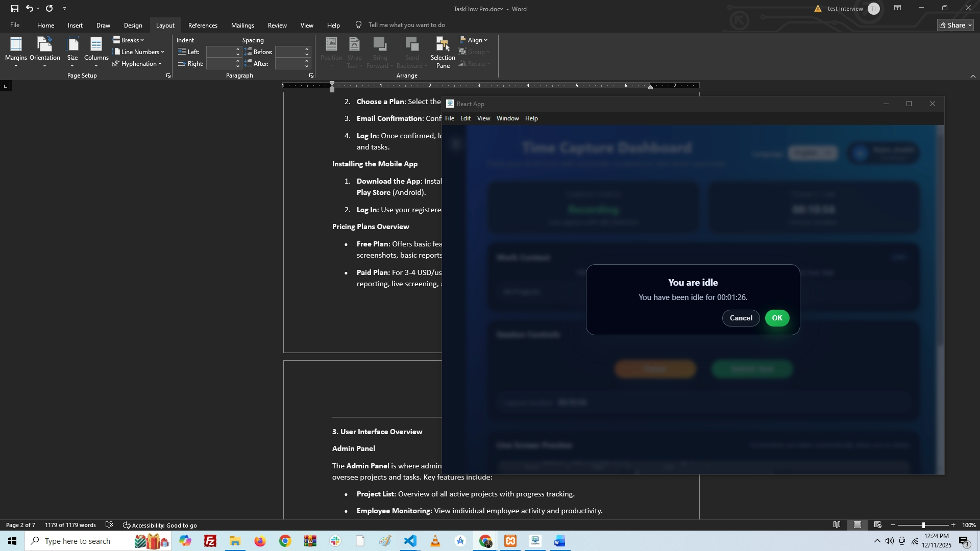Switch to the References tab
This screenshot has width=980, height=551.
coord(203,25)
